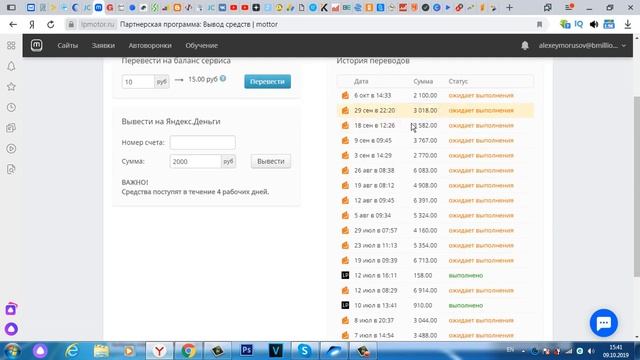Click the date 10 июл в 13:41

click(x=376, y=305)
